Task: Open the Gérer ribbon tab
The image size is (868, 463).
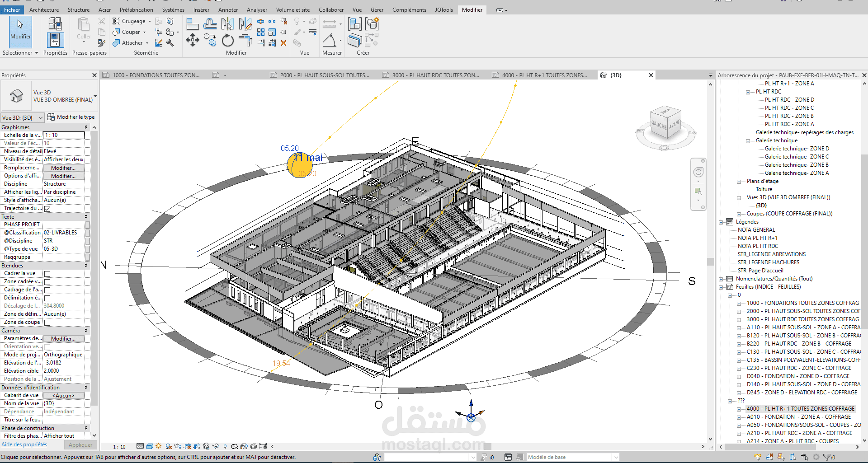Action: (377, 9)
